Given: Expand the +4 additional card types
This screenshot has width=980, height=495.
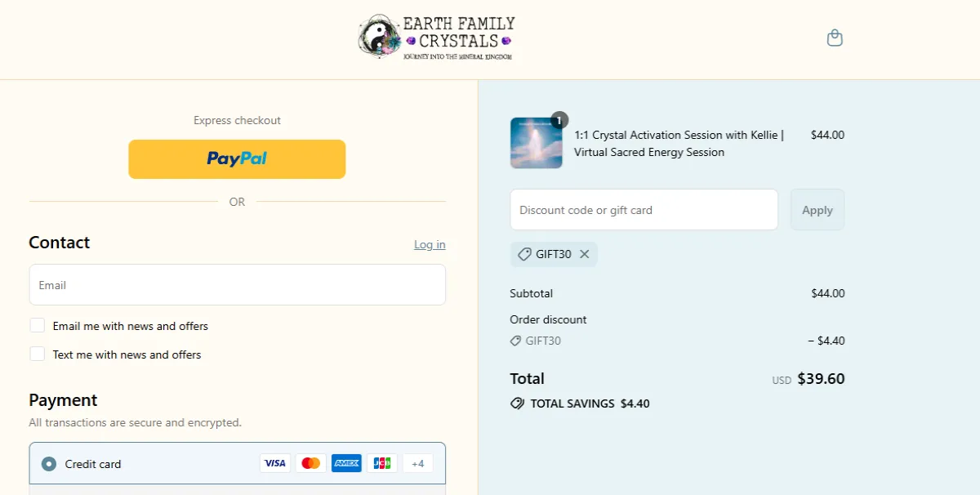Looking at the screenshot, I should (x=417, y=462).
